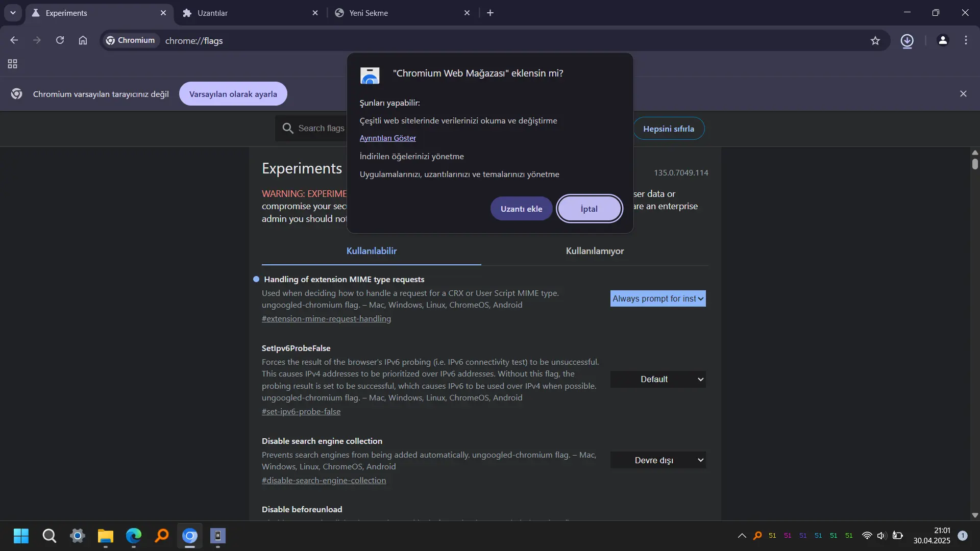Viewport: 980px width, 551px height.
Task: Open the home page via the home icon
Action: 83,40
